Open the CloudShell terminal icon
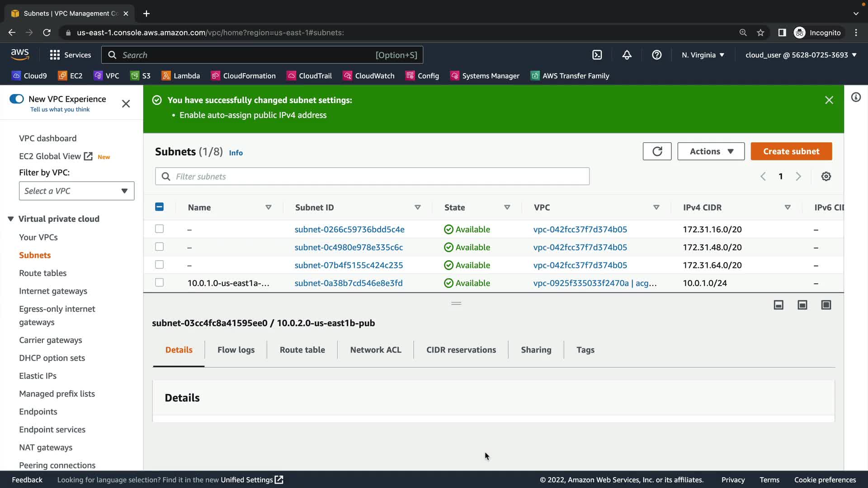868x488 pixels. [597, 55]
